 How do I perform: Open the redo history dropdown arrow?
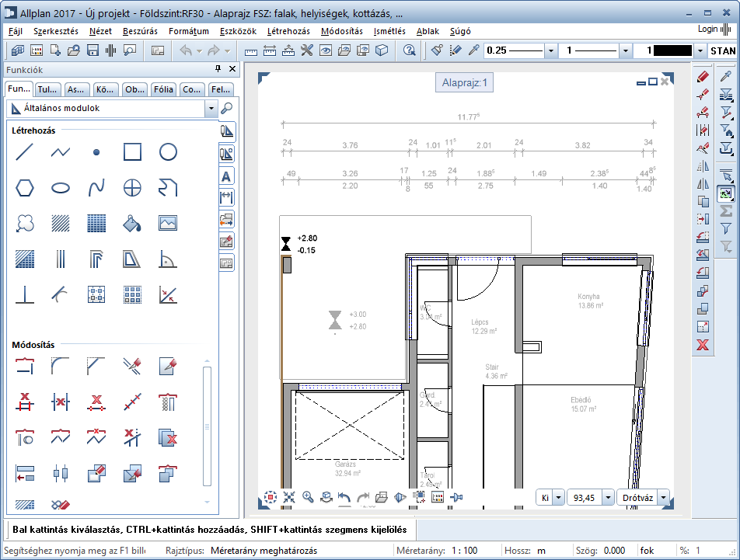point(227,50)
